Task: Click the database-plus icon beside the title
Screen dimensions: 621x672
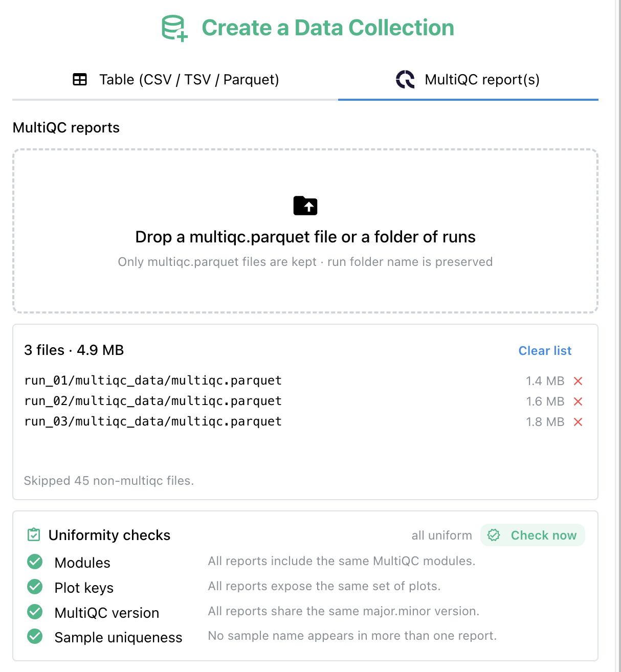Action: [174, 28]
